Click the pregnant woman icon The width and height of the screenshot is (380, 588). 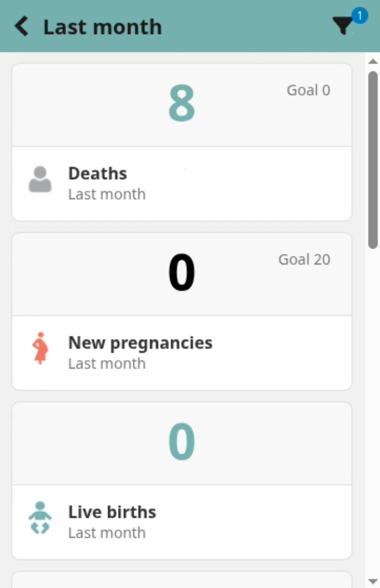pyautogui.click(x=40, y=348)
